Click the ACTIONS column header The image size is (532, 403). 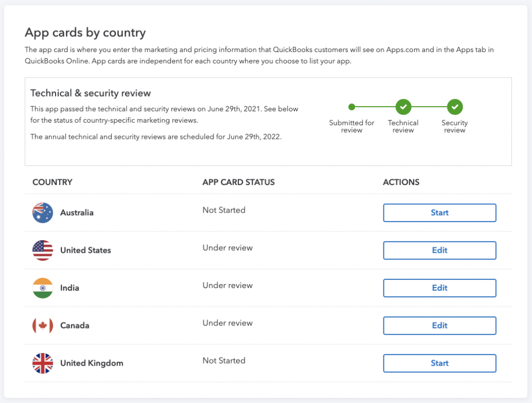401,183
